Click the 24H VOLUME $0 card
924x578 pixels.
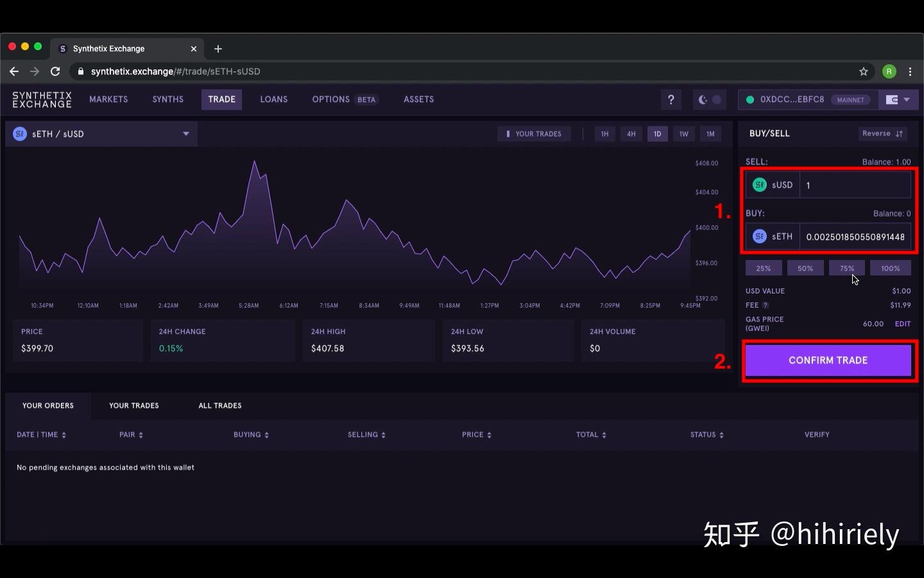[653, 340]
